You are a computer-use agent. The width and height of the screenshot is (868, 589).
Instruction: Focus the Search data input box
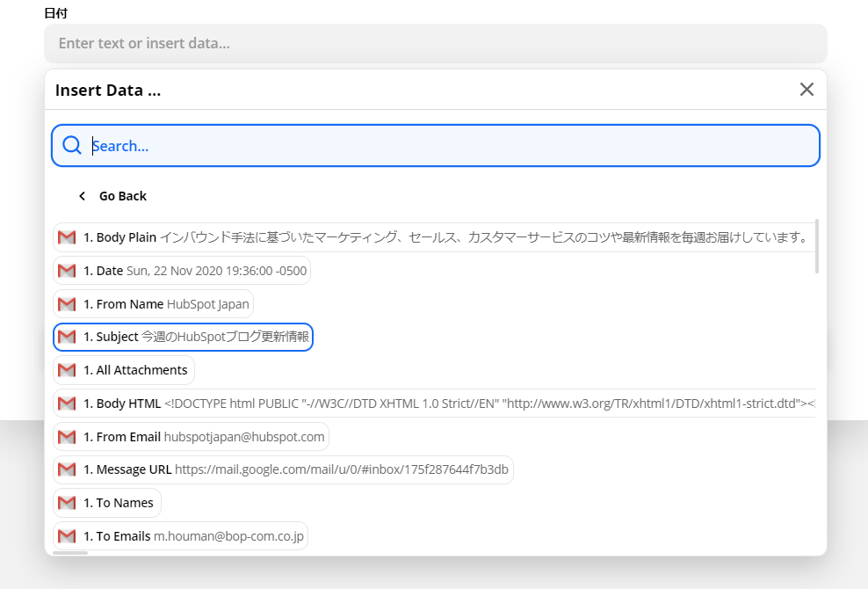point(448,146)
